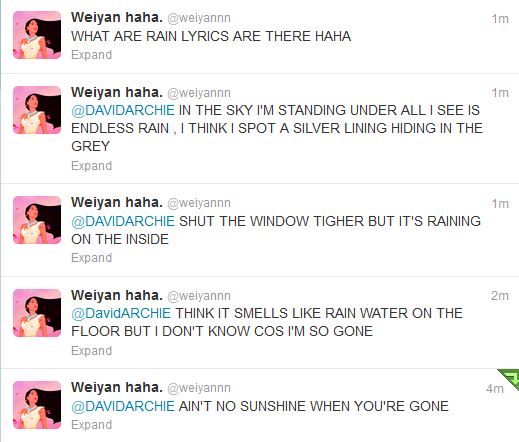Viewport: 519px width, 442px height.
Task: Select the avatar on the 'SMELLS LIKE RAIN WATER' tweet
Action: click(37, 313)
